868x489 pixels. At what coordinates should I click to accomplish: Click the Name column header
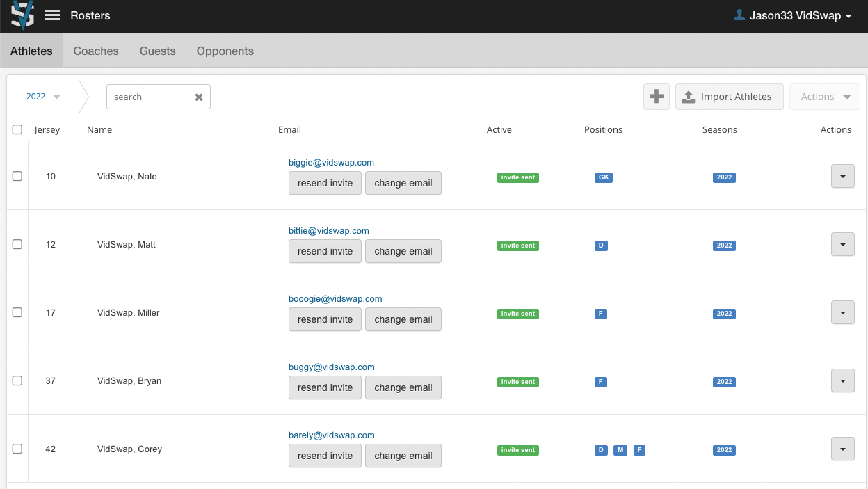click(x=99, y=129)
